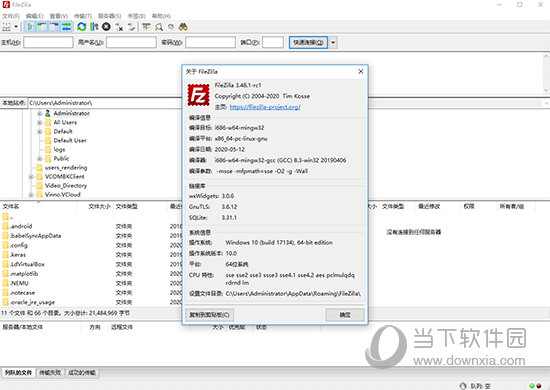Viewport: 550px width, 390px height.
Task: Open the Site Manager icon
Action: point(6,27)
